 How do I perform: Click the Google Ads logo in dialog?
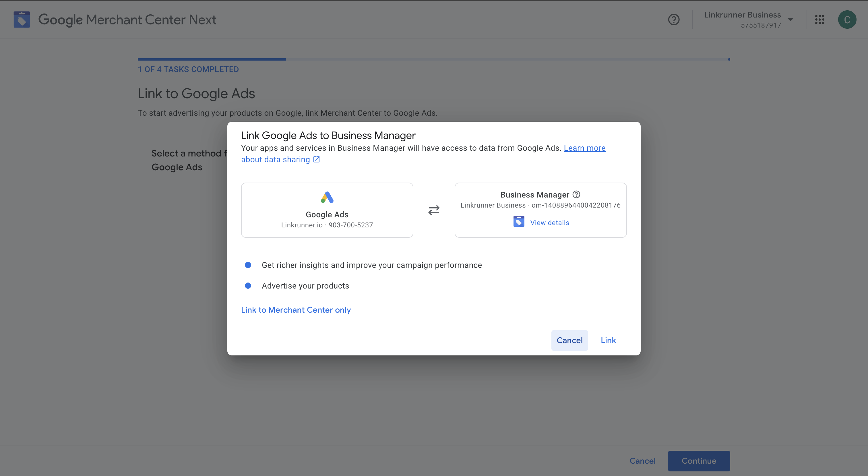coord(327,197)
